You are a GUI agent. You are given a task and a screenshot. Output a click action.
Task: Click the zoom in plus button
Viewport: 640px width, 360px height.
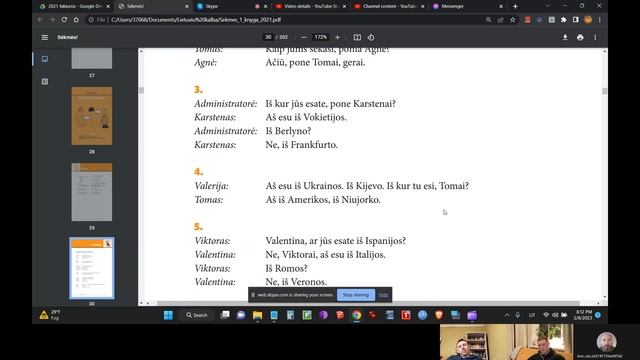(x=338, y=37)
